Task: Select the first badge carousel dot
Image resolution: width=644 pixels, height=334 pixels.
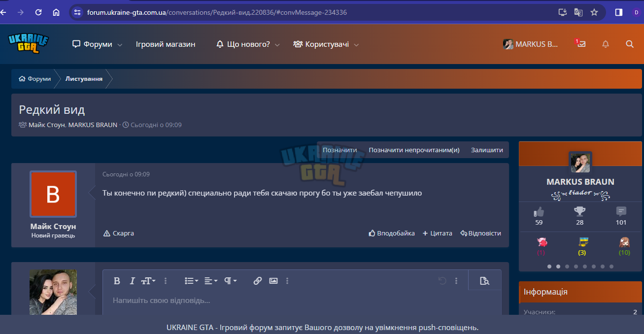Action: tap(549, 267)
